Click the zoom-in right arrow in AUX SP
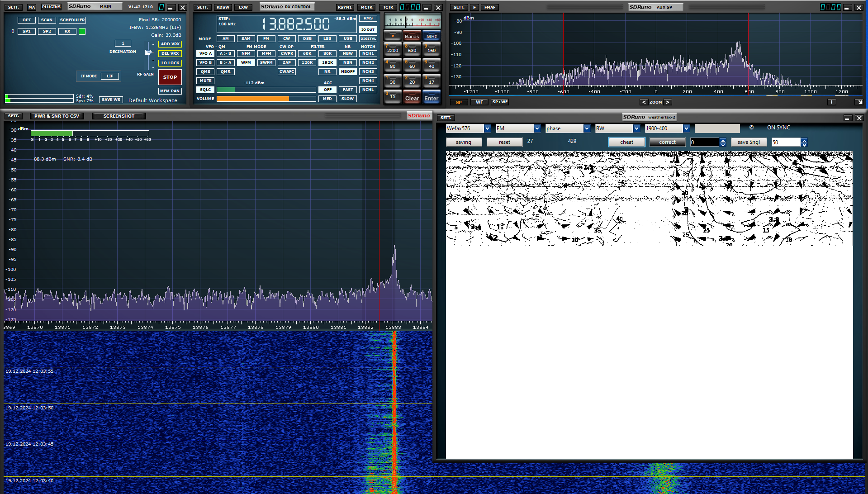This screenshot has height=494, width=868. (667, 102)
